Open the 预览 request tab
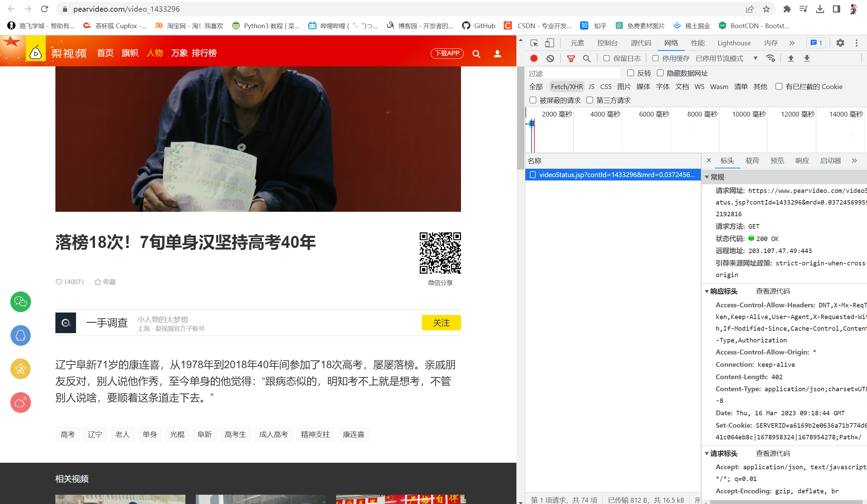This screenshot has width=867, height=504. tap(777, 161)
